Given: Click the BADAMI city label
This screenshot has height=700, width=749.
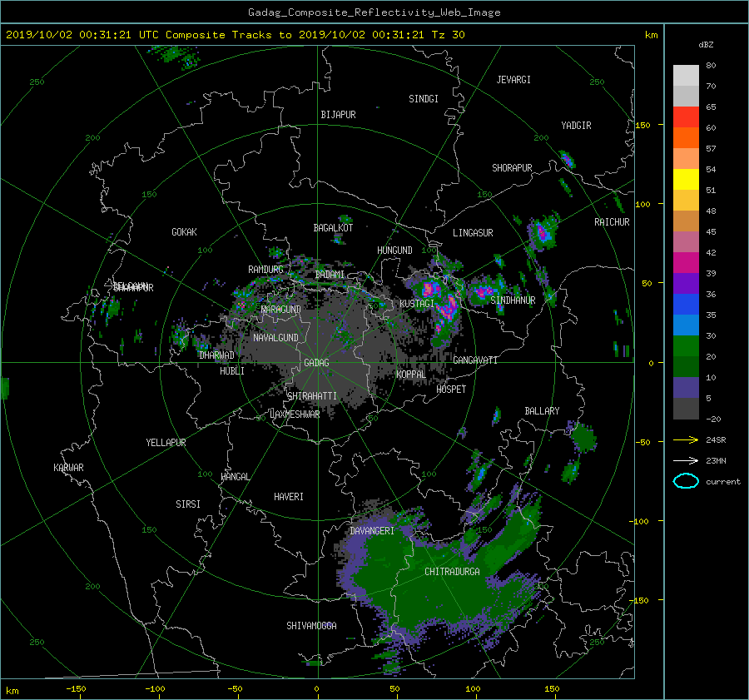Looking at the screenshot, I should (x=330, y=275).
